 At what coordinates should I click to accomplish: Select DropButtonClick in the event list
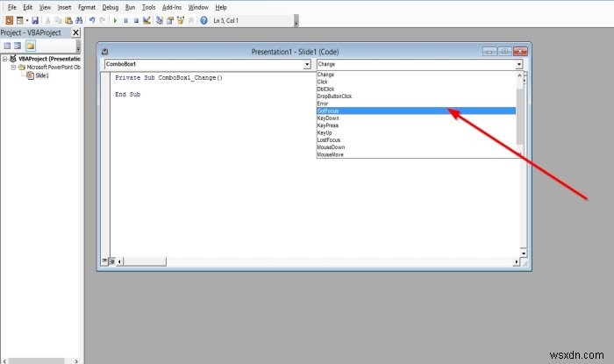point(417,96)
